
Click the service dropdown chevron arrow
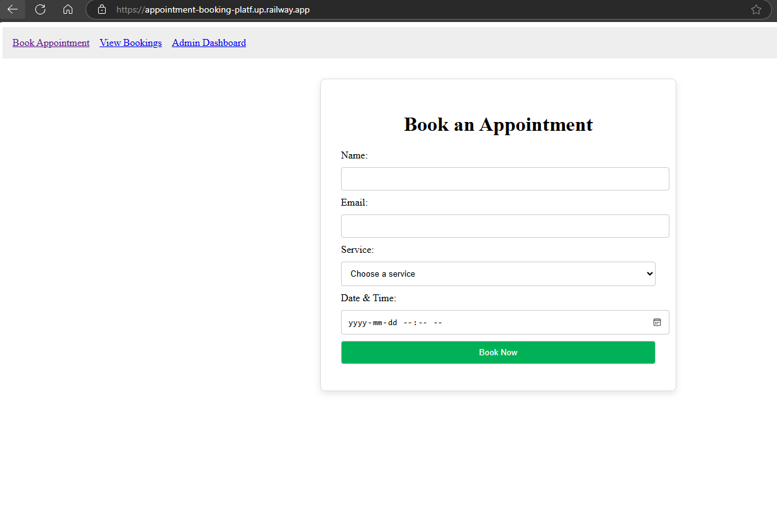649,274
